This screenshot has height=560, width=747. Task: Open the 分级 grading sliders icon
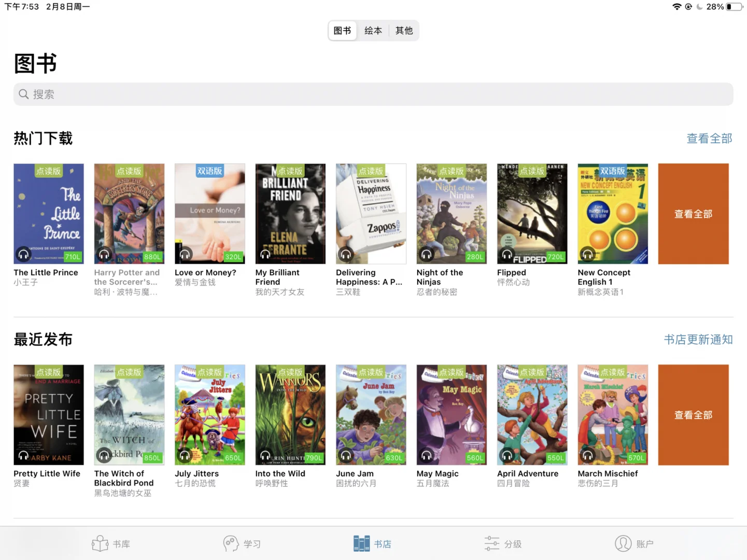tap(492, 543)
